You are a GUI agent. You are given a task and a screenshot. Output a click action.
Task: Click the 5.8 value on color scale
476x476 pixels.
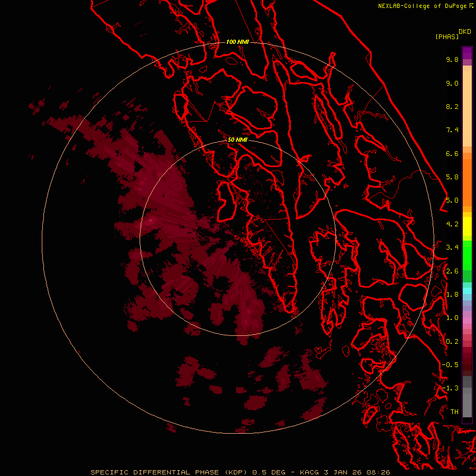coord(452,177)
